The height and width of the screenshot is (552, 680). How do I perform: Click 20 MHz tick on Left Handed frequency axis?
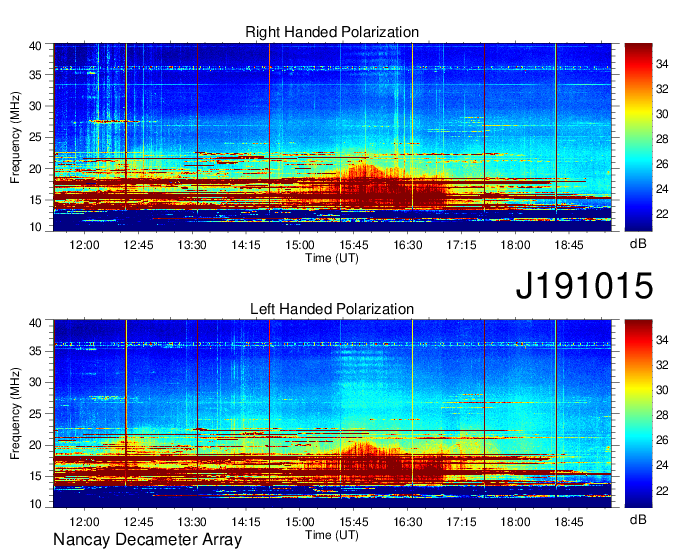pyautogui.click(x=35, y=445)
